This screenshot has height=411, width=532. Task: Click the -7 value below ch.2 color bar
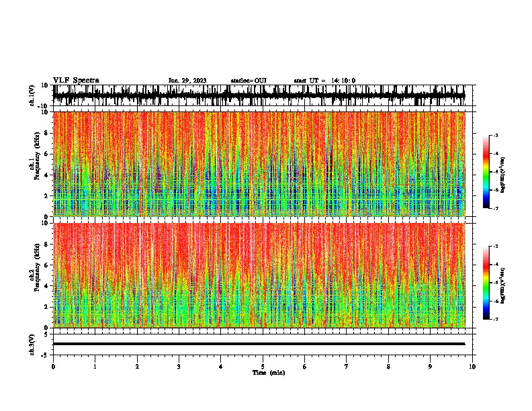coord(496,319)
